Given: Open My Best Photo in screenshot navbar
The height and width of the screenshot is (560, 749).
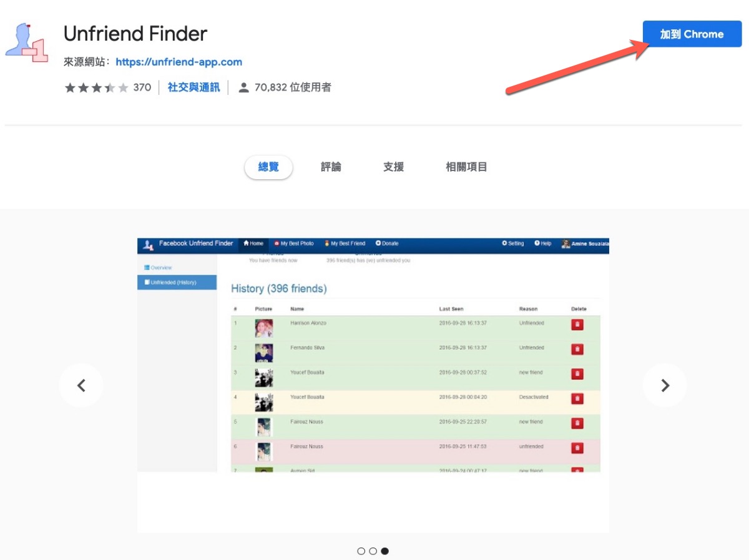Looking at the screenshot, I should click(x=293, y=243).
